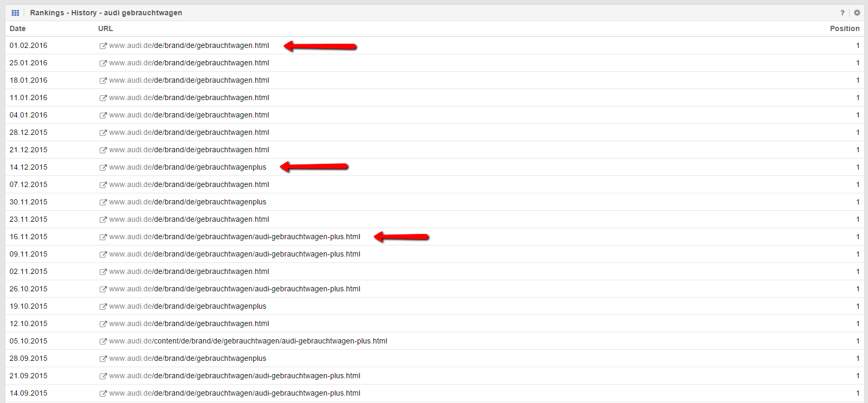Open help via the question mark icon
Screen dimensions: 868x403
842,13
